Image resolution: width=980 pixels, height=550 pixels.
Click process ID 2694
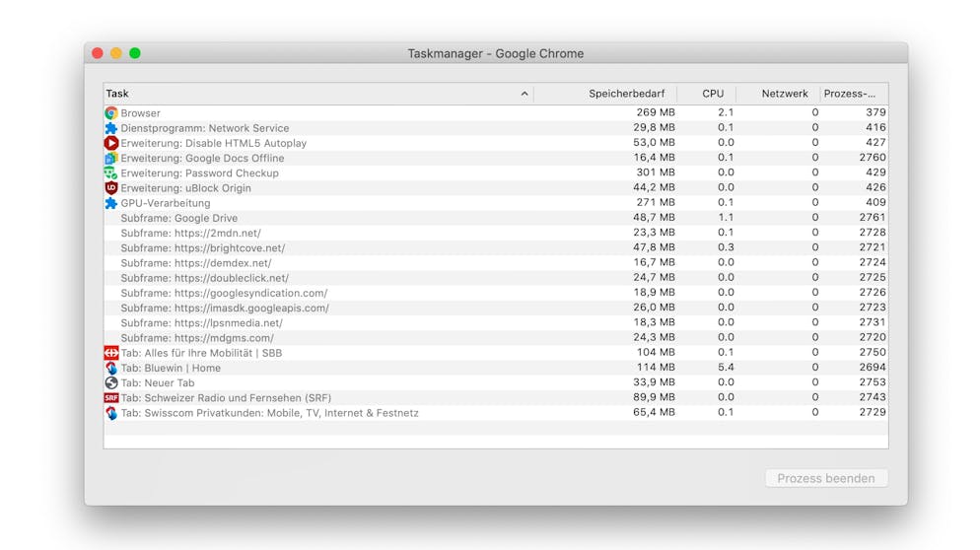pos(873,368)
